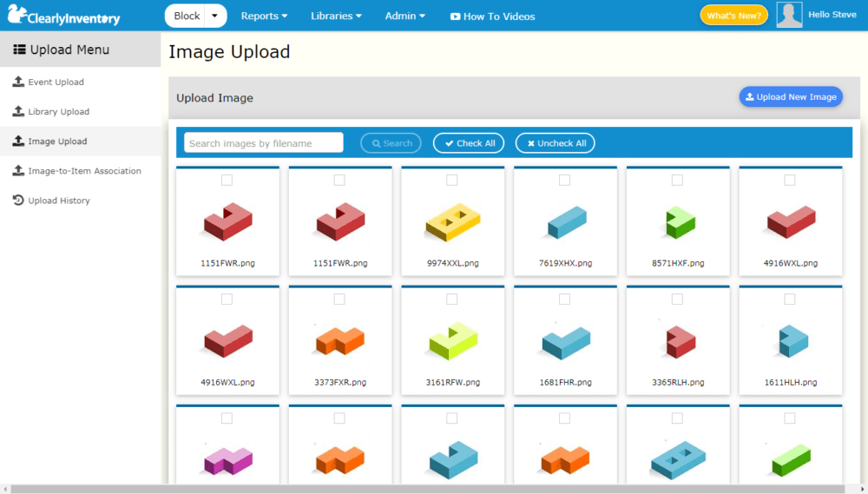Click the yellow block image 9974XXL.png

(453, 222)
